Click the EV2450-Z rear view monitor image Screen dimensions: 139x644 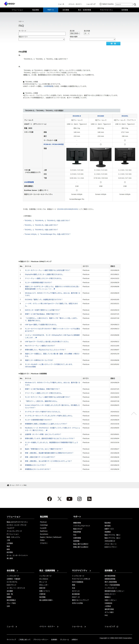pyautogui.click(x=77, y=156)
